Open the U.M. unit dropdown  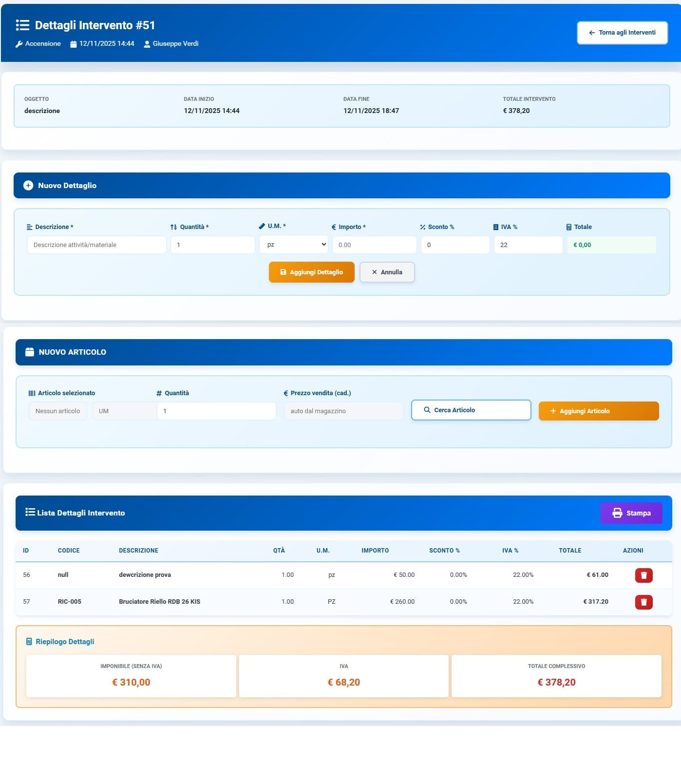coord(293,245)
